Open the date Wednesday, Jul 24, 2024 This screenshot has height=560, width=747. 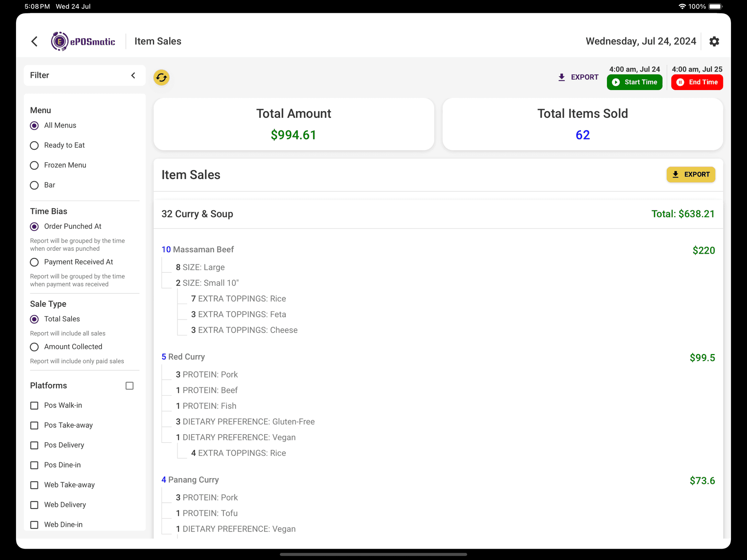pyautogui.click(x=641, y=41)
